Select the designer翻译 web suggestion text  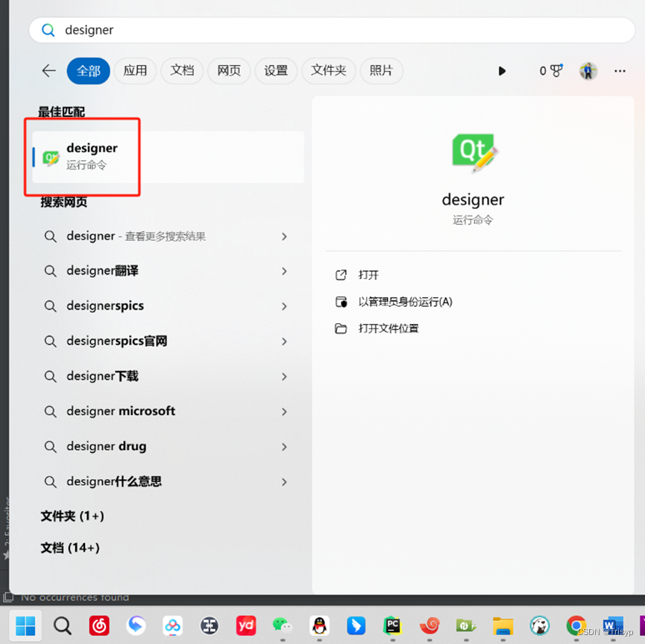point(102,271)
